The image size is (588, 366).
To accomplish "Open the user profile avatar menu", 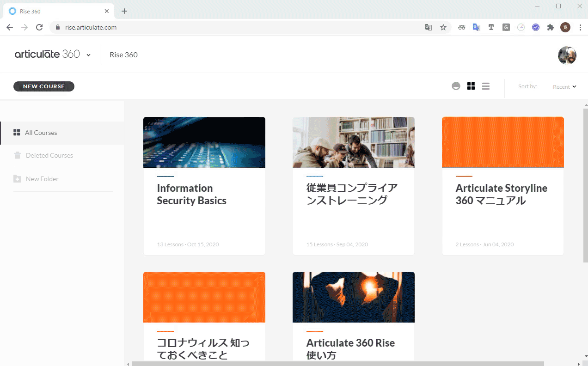I will (567, 55).
